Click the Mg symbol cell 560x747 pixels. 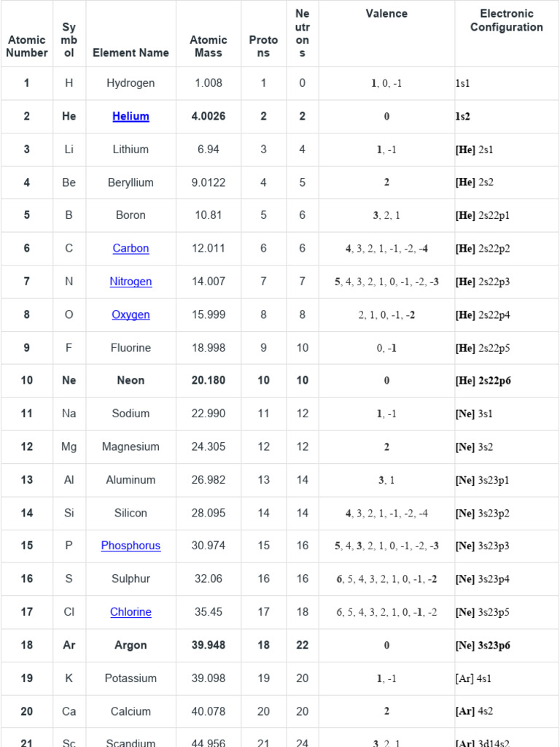pyautogui.click(x=69, y=447)
